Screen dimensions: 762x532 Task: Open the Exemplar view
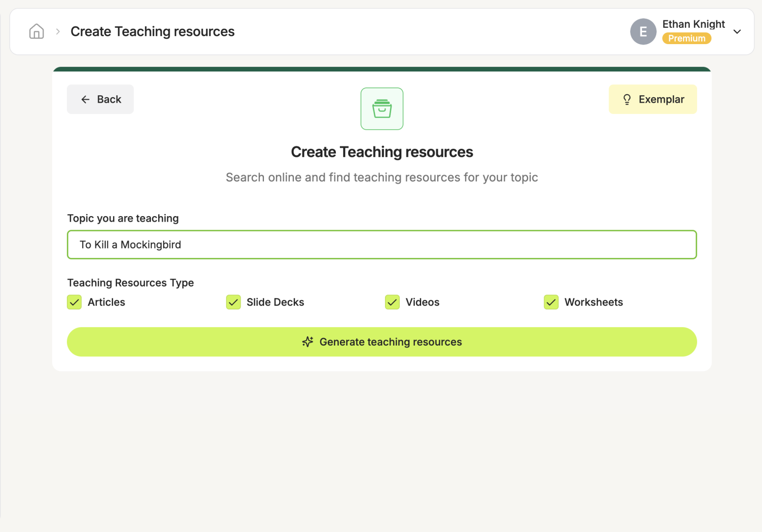[x=653, y=99]
